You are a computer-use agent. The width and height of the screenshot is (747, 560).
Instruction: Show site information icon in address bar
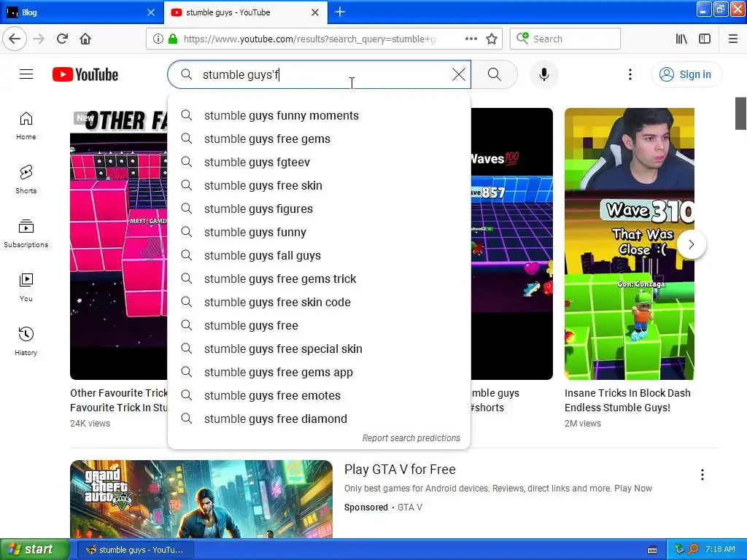coord(158,39)
